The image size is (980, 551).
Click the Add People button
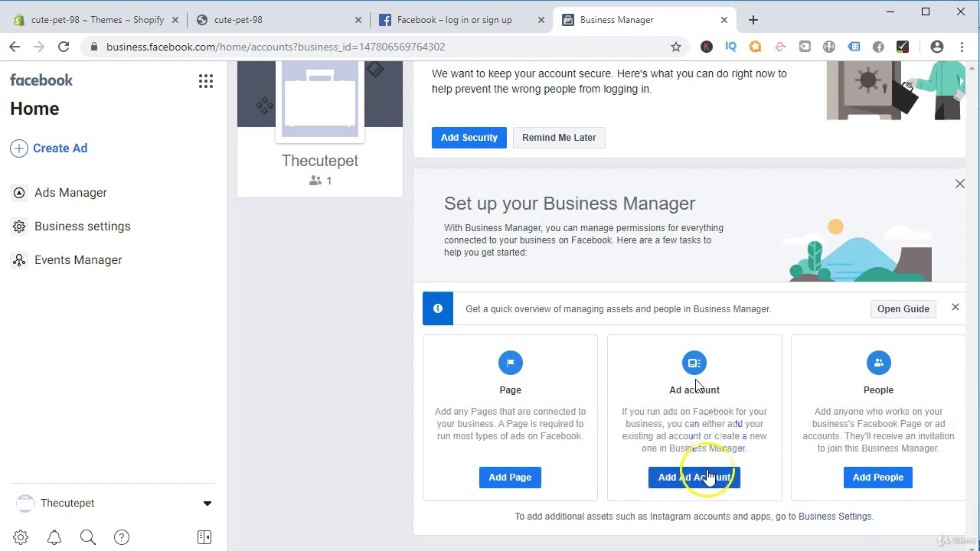878,478
